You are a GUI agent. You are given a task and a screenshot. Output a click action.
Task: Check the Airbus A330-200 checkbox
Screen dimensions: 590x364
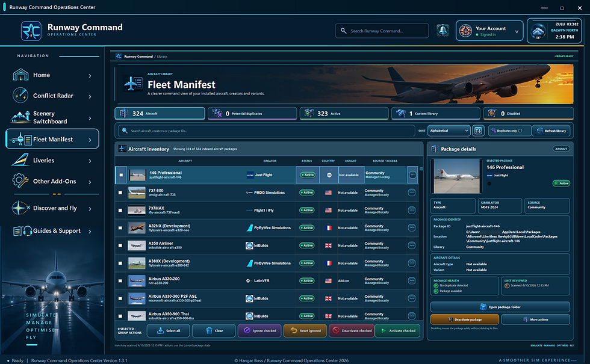coord(120,281)
